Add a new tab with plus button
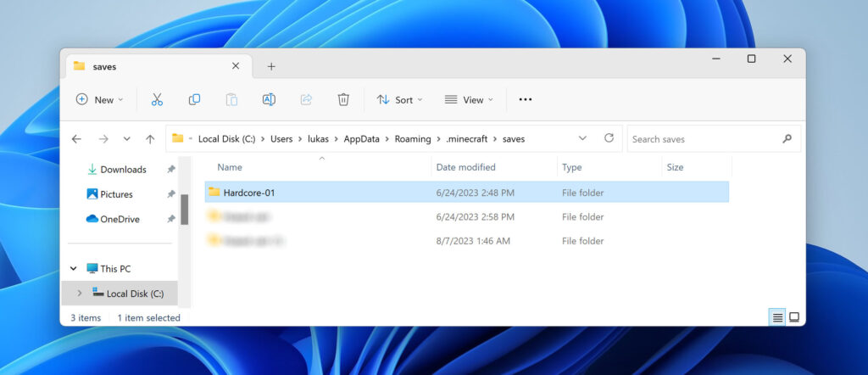868x375 pixels. point(271,66)
